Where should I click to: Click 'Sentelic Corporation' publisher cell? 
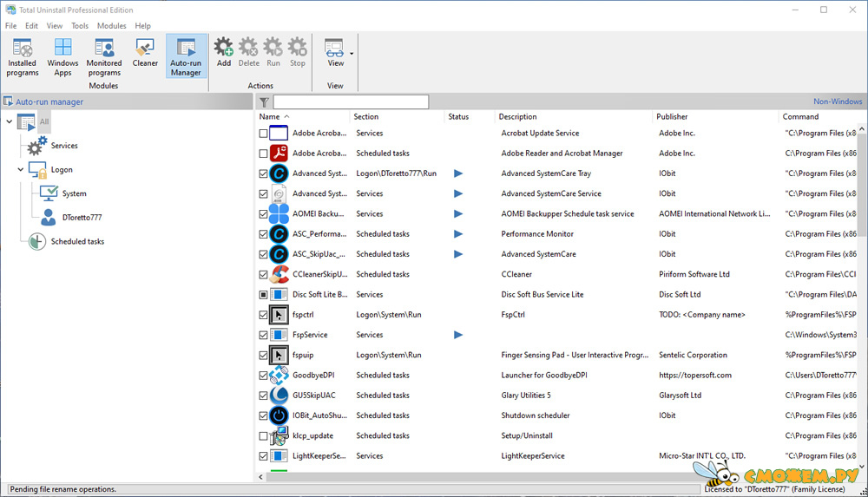[693, 355]
